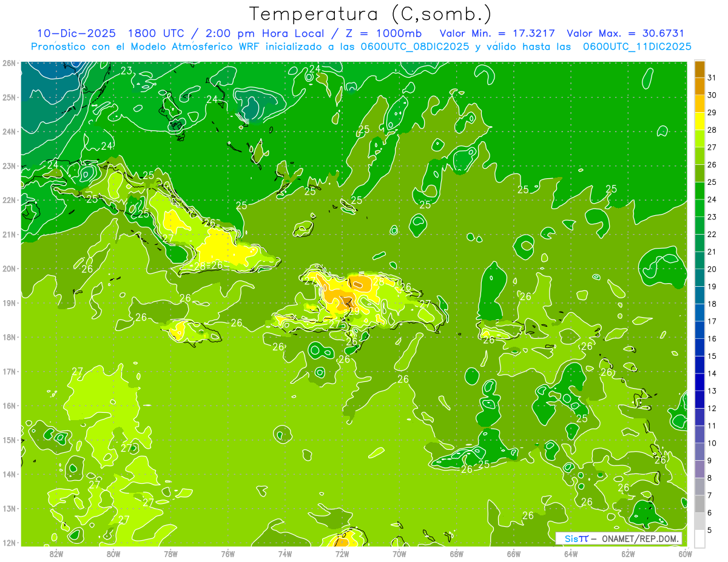Click the legend swatch between 30 and 31
Screen dimensions: 728x562
[699, 87]
